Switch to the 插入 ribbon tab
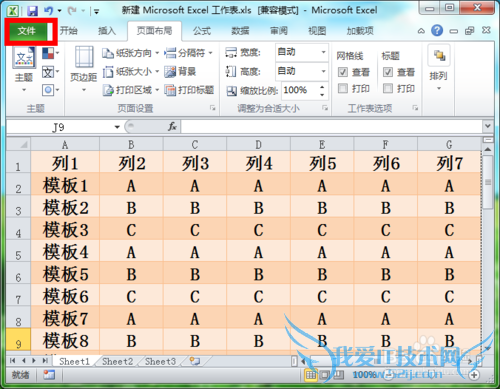Viewport: 500px width, 389px height. click(x=107, y=31)
